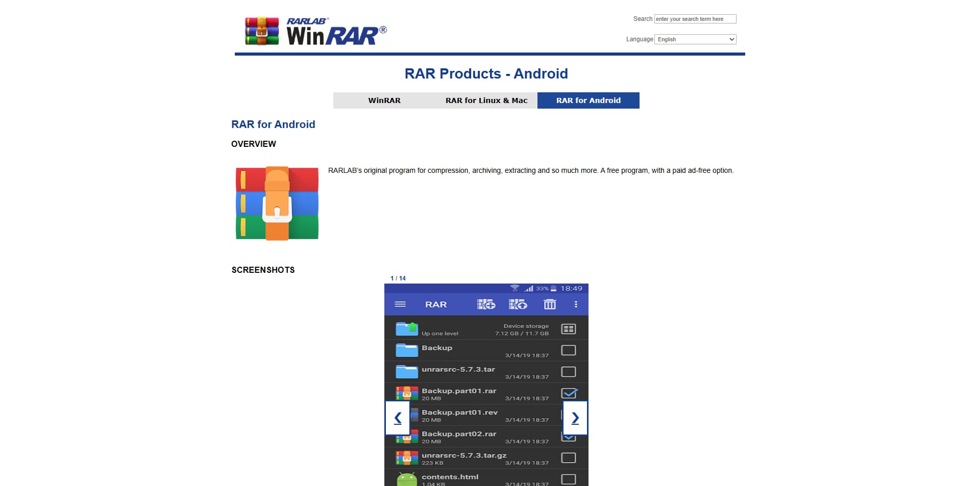Click the SCREENSHOTS heading

click(263, 270)
